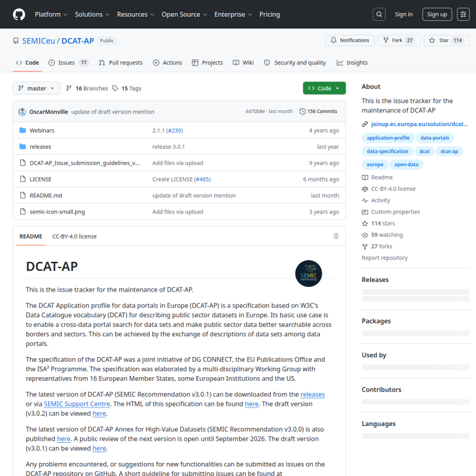Click the Sign up button
Screen dimensions: 476x476
(437, 14)
